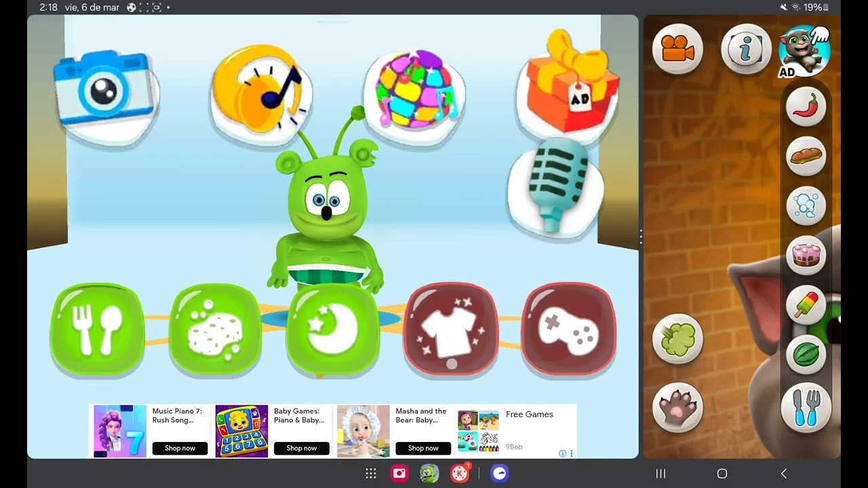Tap the home navigation button
This screenshot has height=488, width=868.
tap(722, 474)
